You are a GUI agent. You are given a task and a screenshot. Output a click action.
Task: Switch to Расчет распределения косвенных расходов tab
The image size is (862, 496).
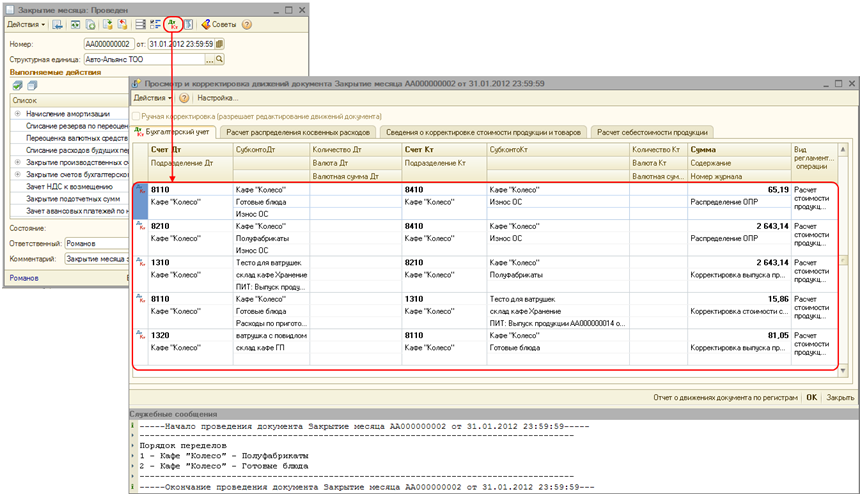[298, 132]
